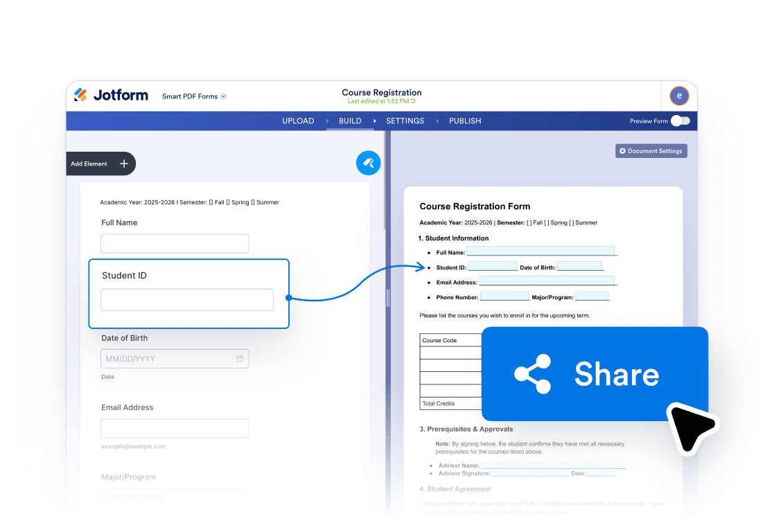Viewport: 765px width, 532px height.
Task: Toggle the Preview Form switch
Action: tap(680, 121)
